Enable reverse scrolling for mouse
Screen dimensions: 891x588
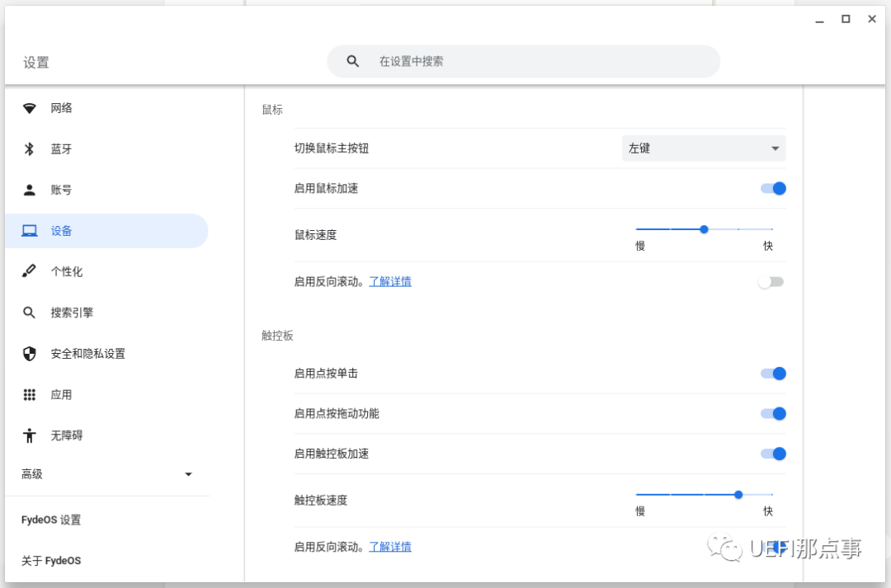click(771, 282)
